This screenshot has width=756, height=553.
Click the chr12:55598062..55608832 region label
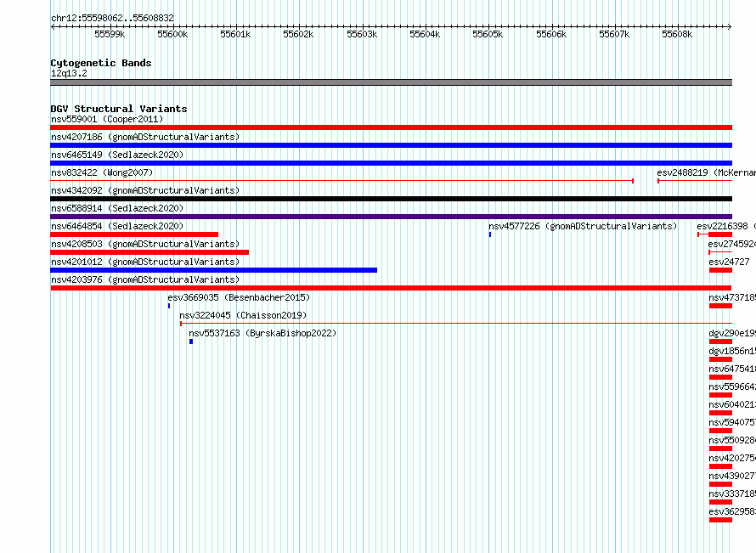112,18
